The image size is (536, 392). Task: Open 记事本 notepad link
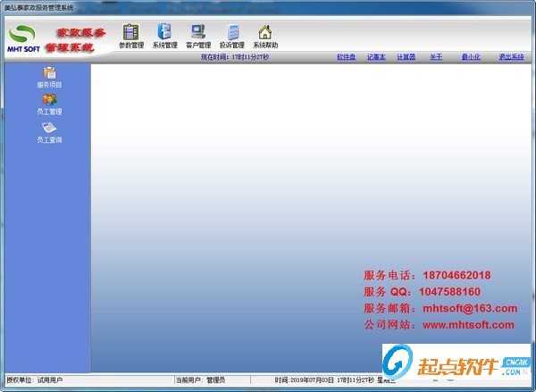[376, 57]
